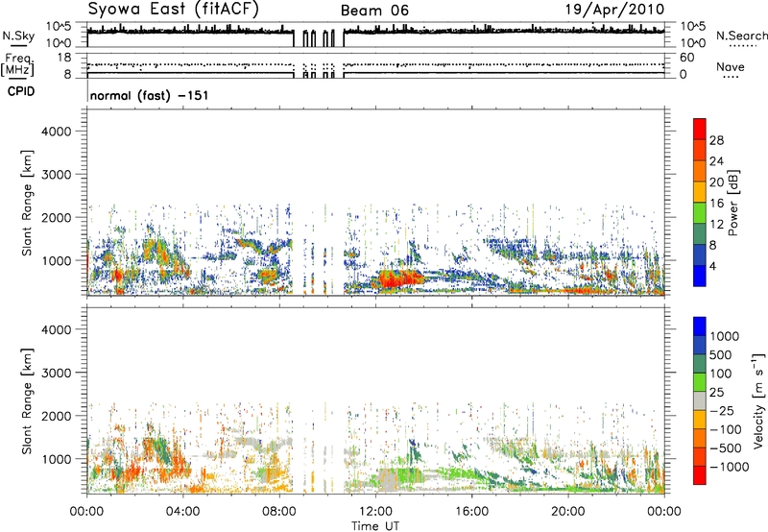Image resolution: width=768 pixels, height=532 pixels.
Task: Select the '08:00' time tick label
Action: tap(279, 512)
